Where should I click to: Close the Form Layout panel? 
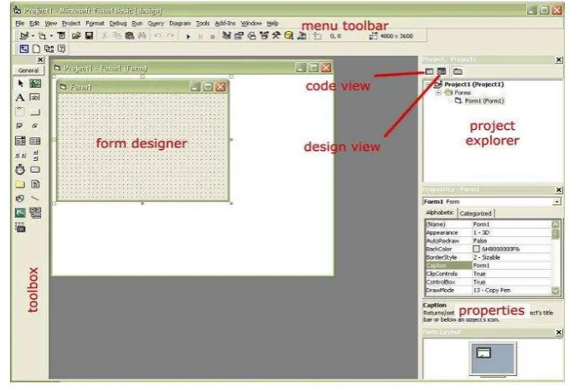(x=559, y=333)
